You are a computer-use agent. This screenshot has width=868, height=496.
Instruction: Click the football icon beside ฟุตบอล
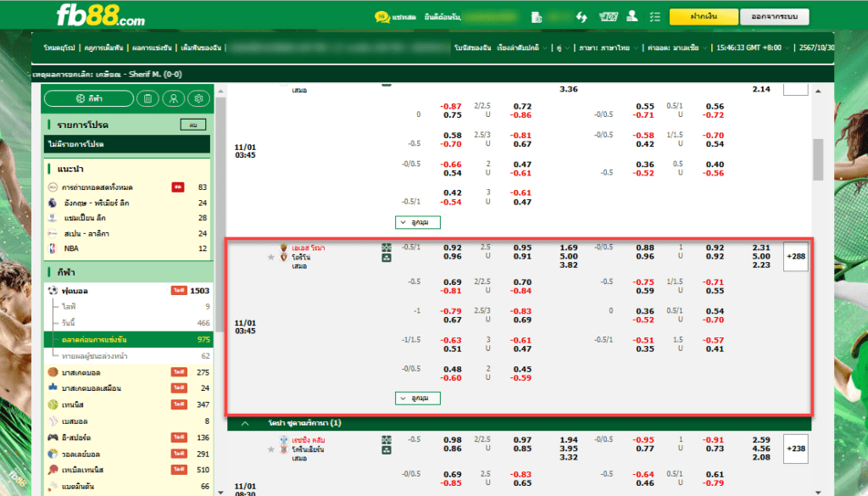coord(53,291)
